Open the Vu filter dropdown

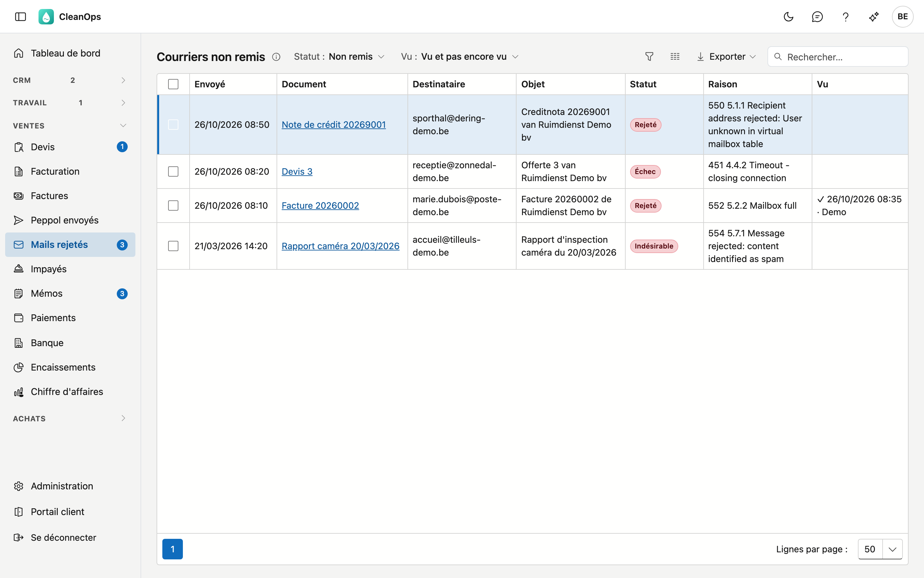coord(460,57)
